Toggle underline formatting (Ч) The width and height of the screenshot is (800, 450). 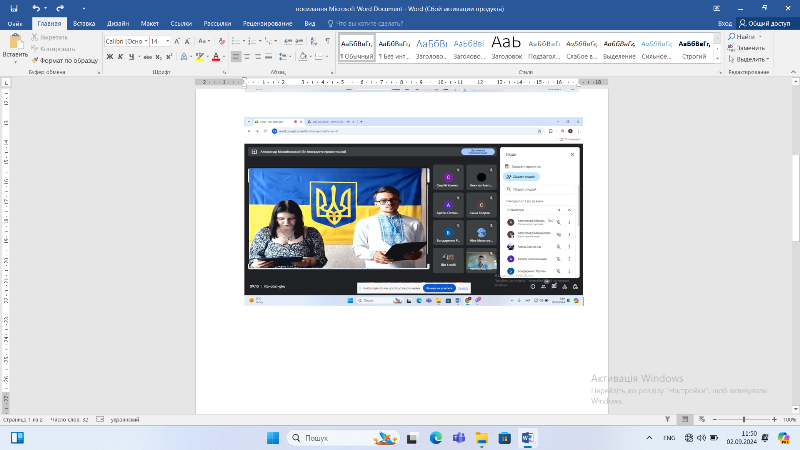click(x=130, y=56)
